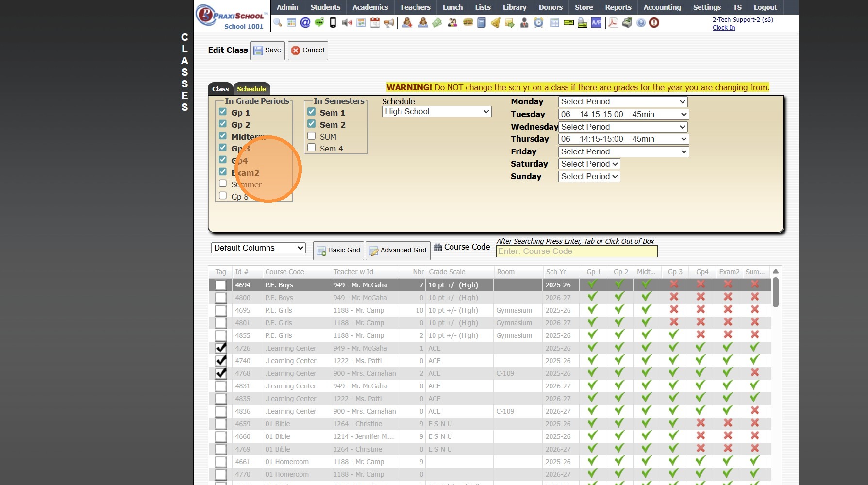
Task: Click the Enter Course Code search field
Action: pyautogui.click(x=576, y=251)
